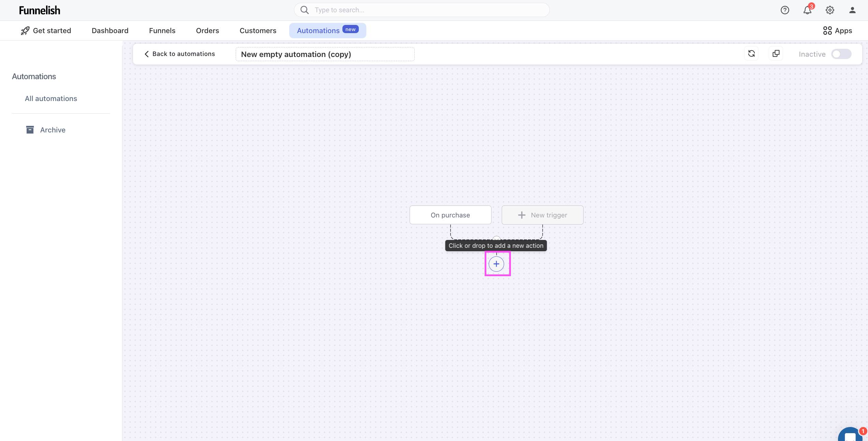Open the user profile icon
This screenshot has height=441, width=868.
pos(852,10)
